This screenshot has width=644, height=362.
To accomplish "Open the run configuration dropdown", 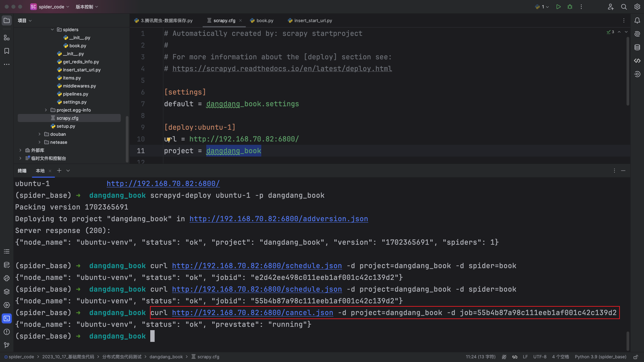I will (542, 7).
